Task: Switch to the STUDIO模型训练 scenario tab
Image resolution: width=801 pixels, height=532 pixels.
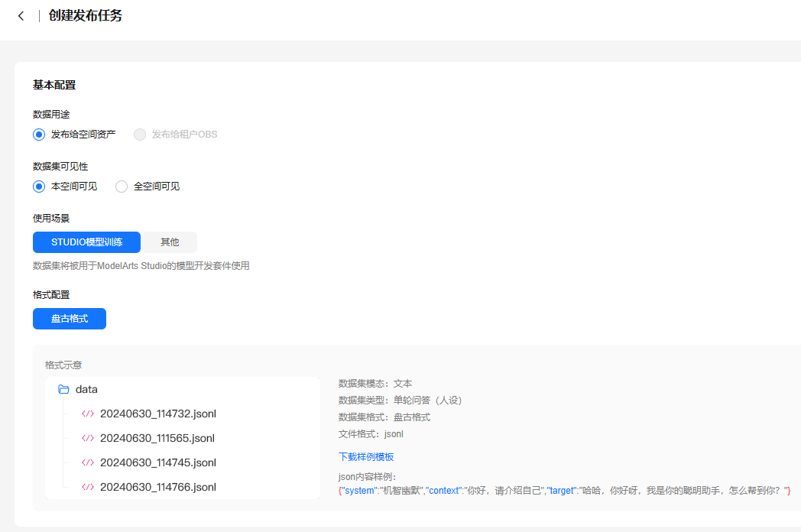Action: 86,242
